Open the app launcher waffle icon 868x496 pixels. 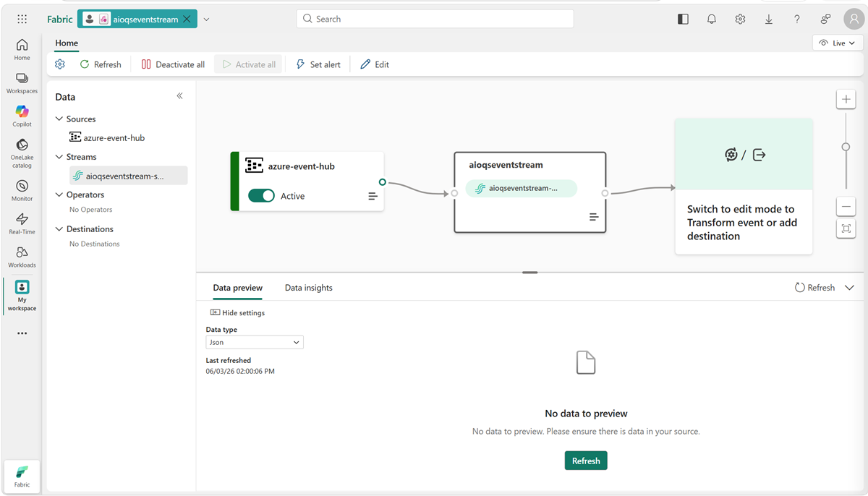coord(22,20)
